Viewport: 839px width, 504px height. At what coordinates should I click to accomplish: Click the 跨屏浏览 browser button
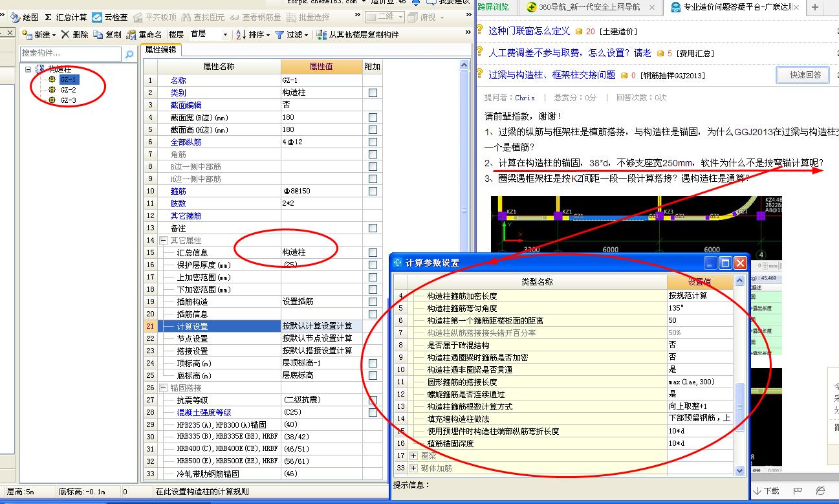click(x=493, y=7)
